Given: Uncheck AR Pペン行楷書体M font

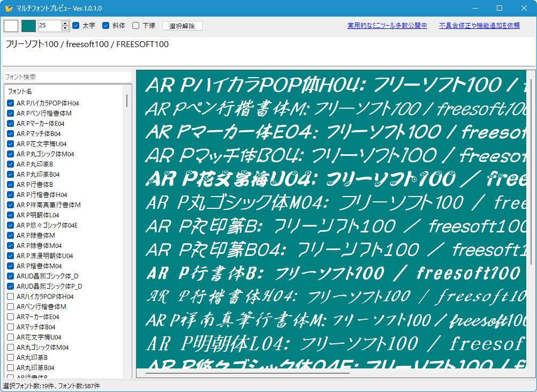Looking at the screenshot, I should (x=11, y=114).
